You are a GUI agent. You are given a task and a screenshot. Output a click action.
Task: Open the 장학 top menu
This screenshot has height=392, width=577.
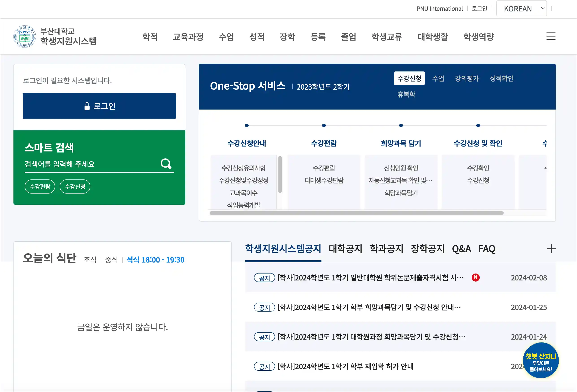pyautogui.click(x=287, y=37)
